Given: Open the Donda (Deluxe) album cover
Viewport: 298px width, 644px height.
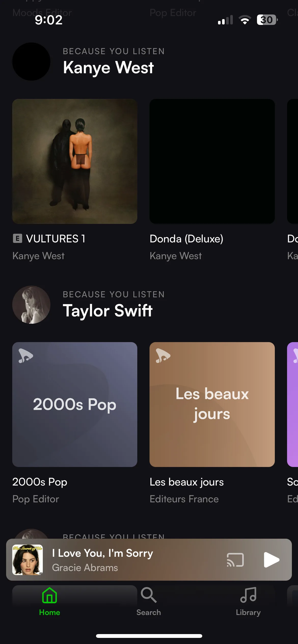Looking at the screenshot, I should pos(212,161).
